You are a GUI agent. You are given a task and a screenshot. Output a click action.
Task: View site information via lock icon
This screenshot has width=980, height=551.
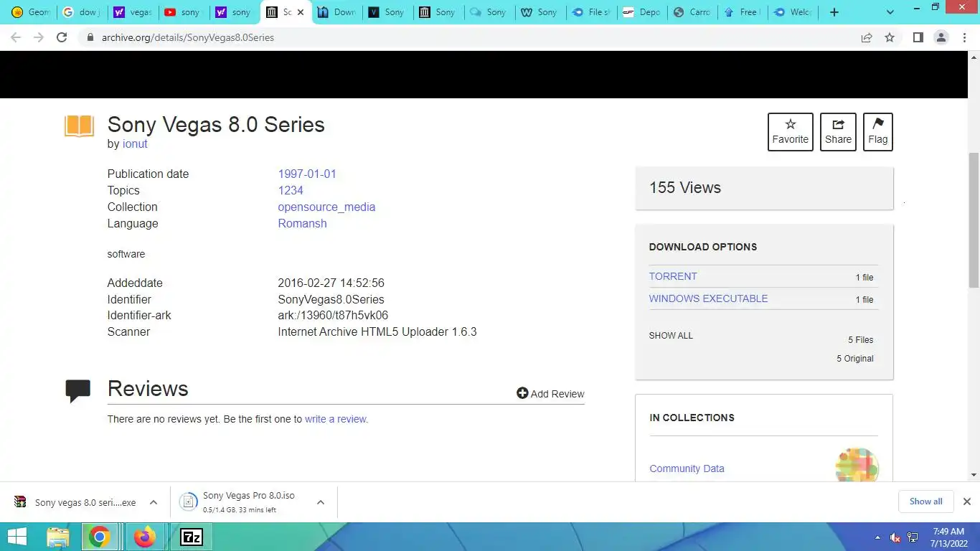pos(90,37)
